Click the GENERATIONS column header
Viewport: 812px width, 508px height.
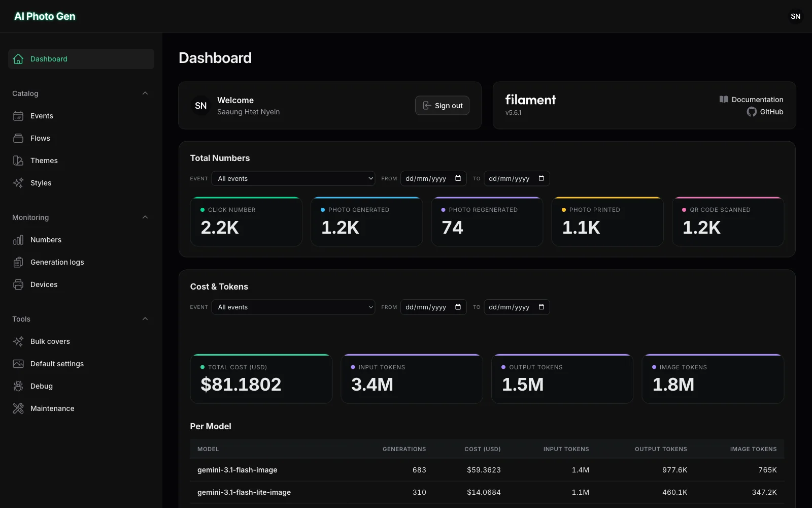[x=404, y=449]
